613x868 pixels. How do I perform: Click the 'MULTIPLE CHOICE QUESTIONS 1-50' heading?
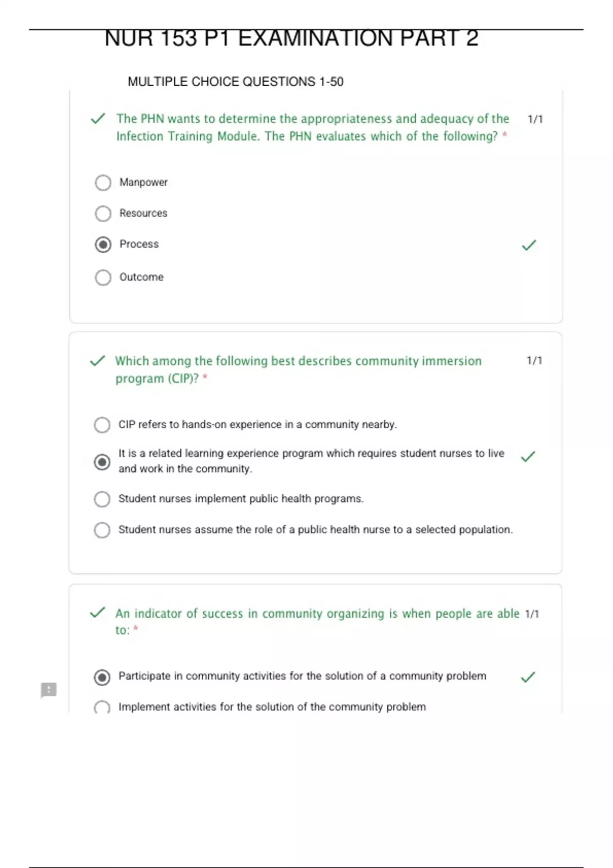[235, 82]
